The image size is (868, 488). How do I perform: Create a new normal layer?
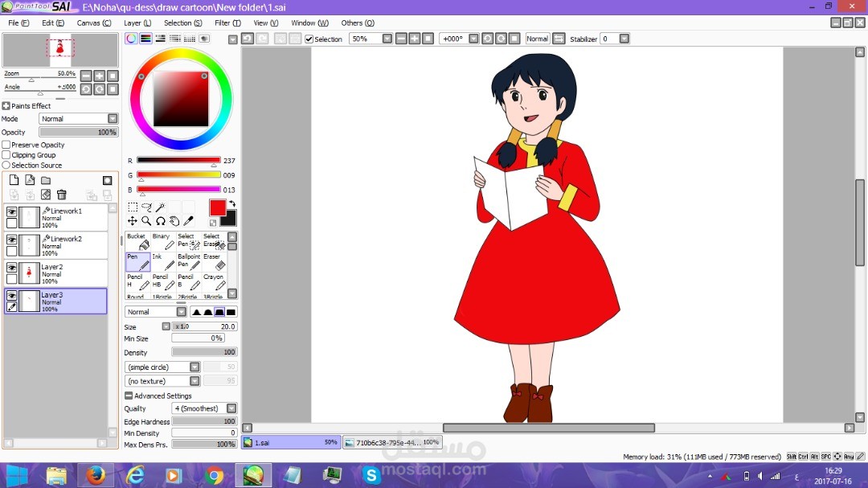[14, 180]
